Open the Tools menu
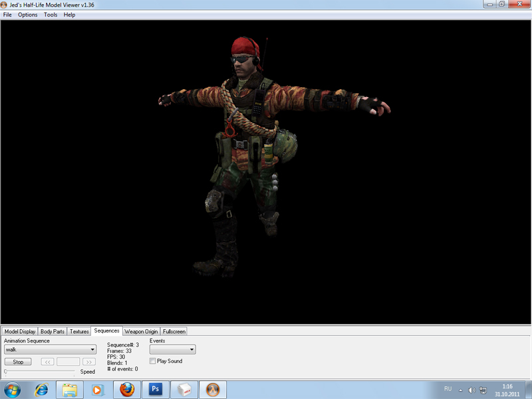The image size is (532, 399). (x=51, y=15)
